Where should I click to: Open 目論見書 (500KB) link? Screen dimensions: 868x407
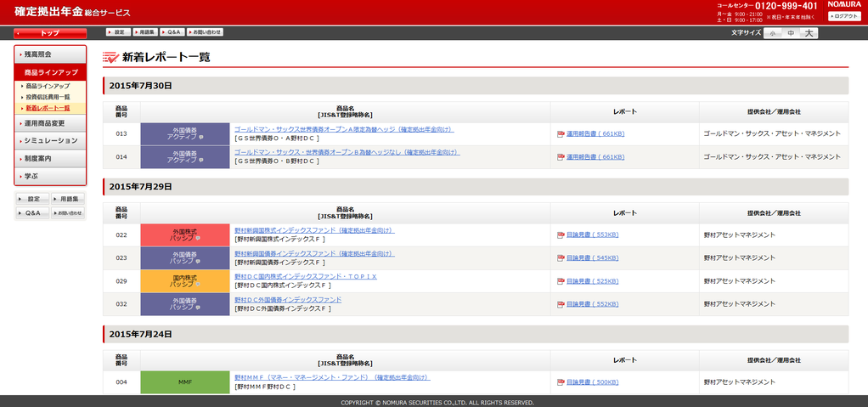592,382
